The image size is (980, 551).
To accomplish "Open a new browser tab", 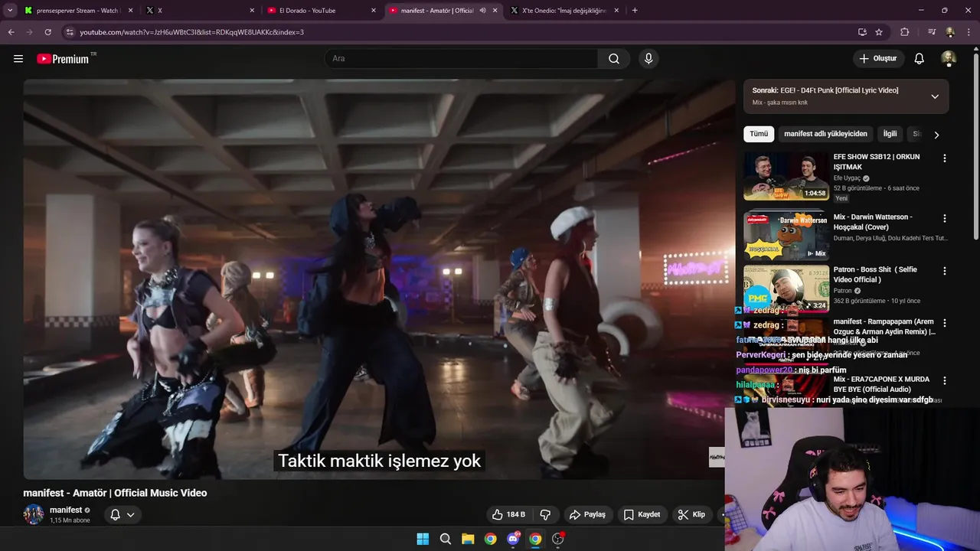I will click(x=635, y=11).
